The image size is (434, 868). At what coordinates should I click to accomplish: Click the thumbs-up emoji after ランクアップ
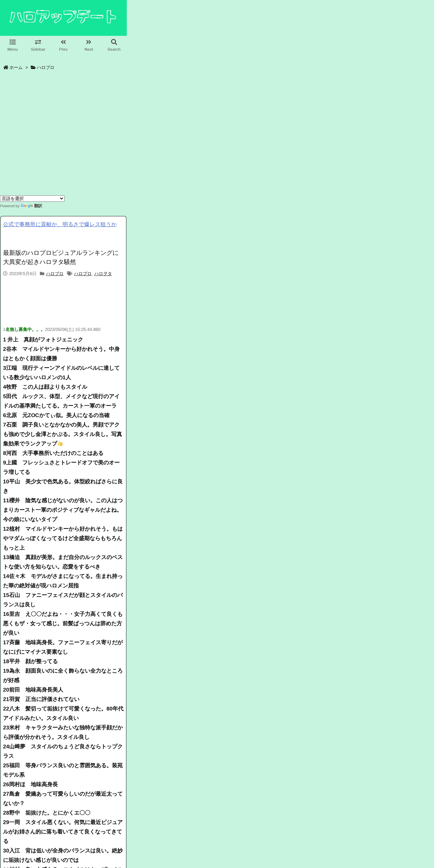tap(60, 443)
